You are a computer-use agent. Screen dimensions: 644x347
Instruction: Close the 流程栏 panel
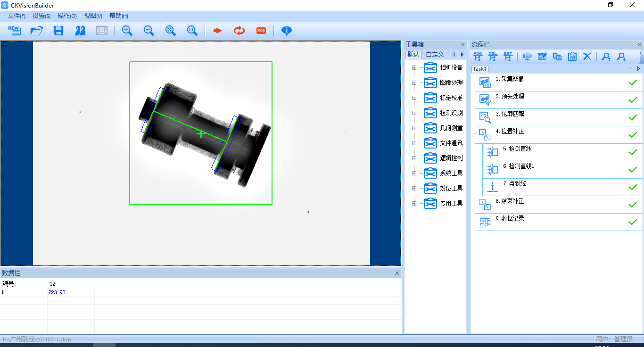(x=639, y=45)
